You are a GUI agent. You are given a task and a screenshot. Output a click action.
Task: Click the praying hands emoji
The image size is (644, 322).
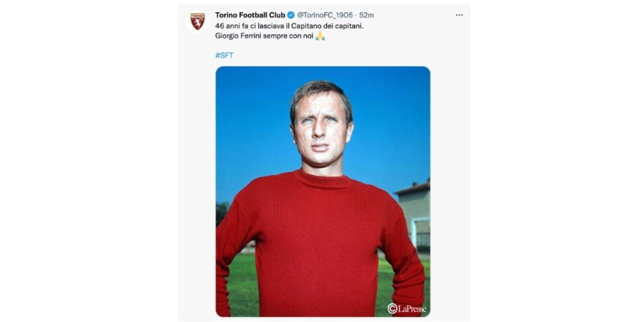(320, 36)
